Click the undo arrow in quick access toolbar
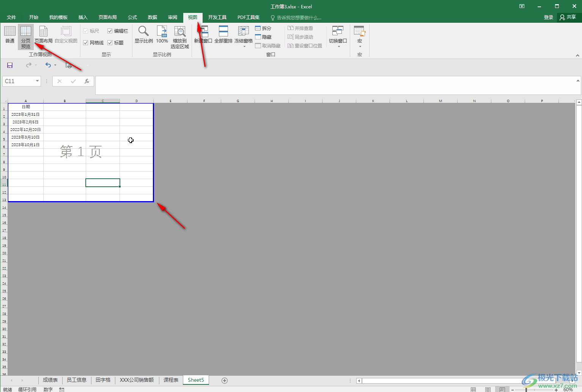Screen dimensions: 582x392 pos(48,65)
